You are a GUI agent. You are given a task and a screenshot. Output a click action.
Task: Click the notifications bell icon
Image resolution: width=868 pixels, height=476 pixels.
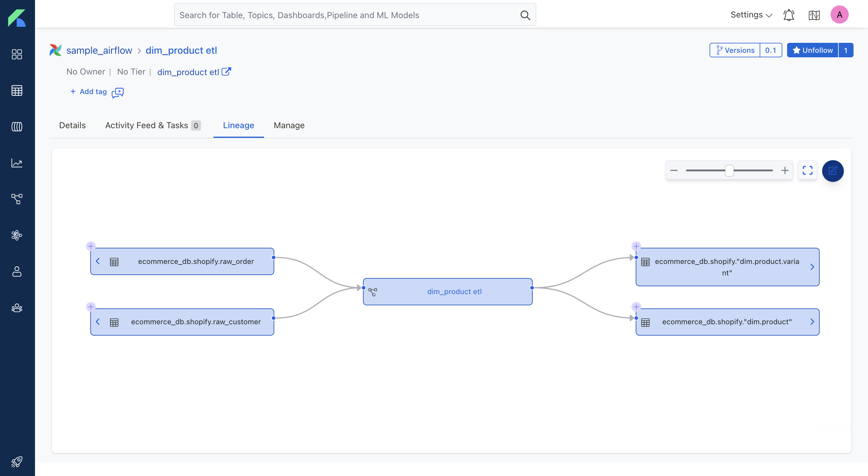(x=789, y=15)
